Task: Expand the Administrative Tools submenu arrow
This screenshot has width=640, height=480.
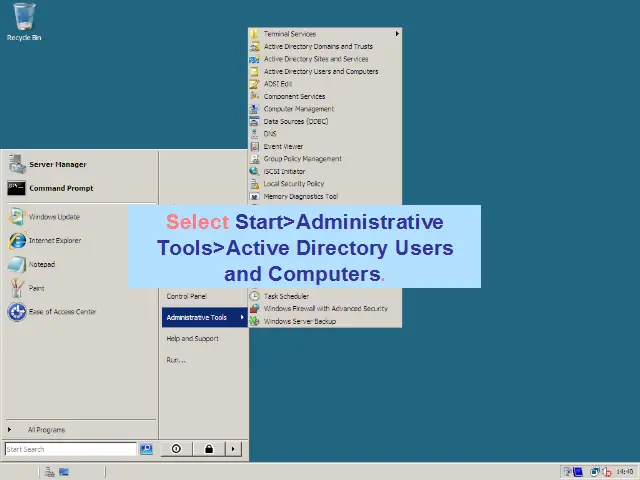Action: coord(242,317)
